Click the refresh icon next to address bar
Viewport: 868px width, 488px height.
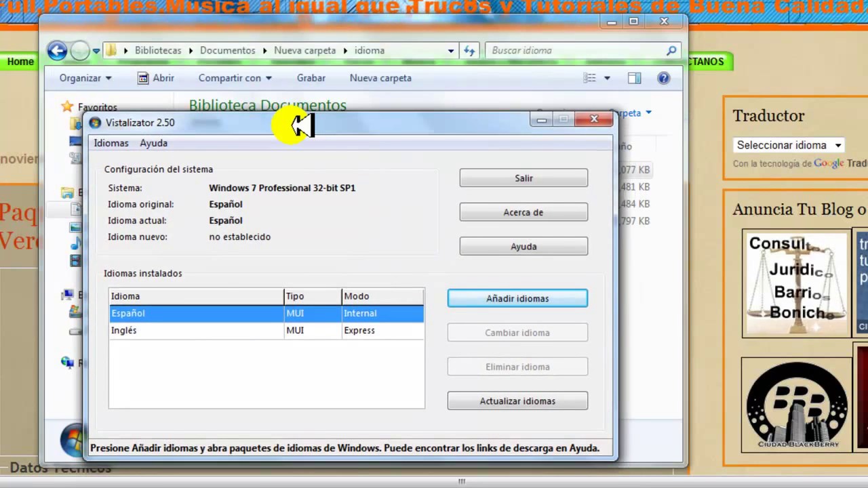469,50
